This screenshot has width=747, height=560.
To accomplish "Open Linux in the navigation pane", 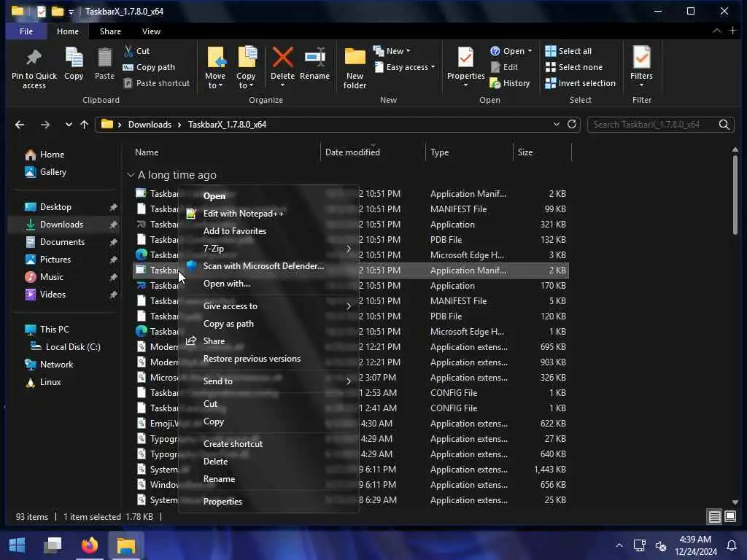I will point(50,382).
